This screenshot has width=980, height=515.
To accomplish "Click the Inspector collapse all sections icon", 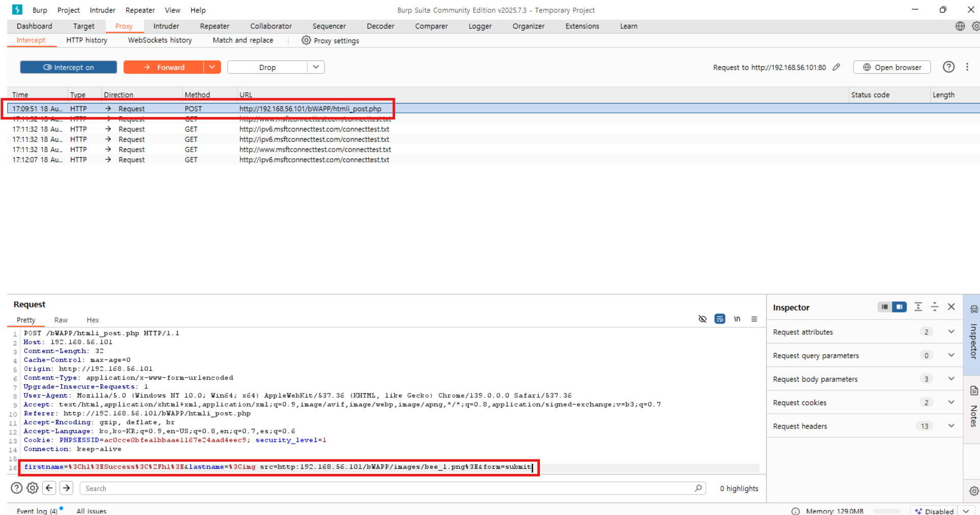I will 935,307.
